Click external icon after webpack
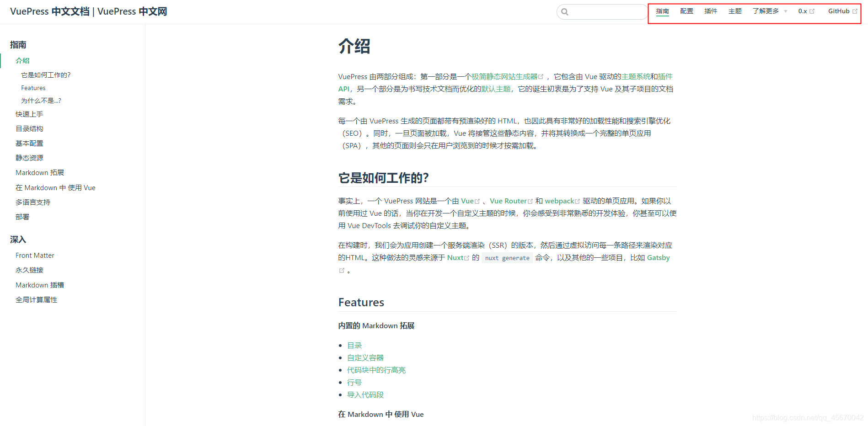Viewport: 868px width, 426px height. point(577,202)
